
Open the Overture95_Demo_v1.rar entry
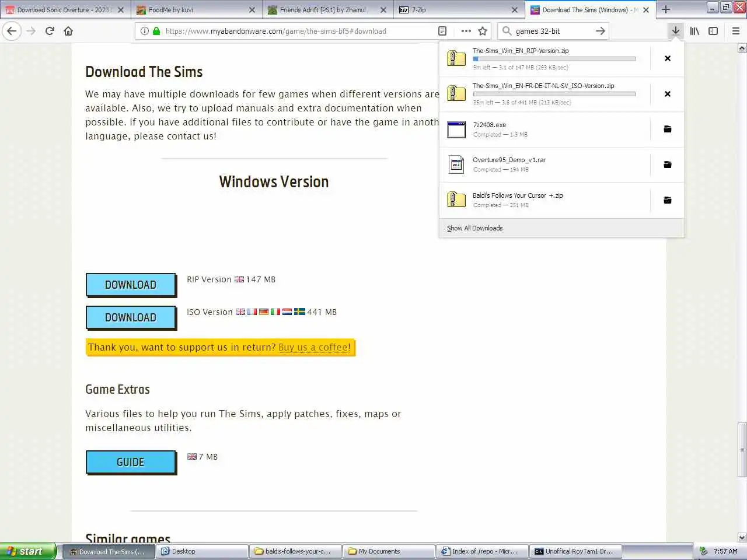coord(546,164)
